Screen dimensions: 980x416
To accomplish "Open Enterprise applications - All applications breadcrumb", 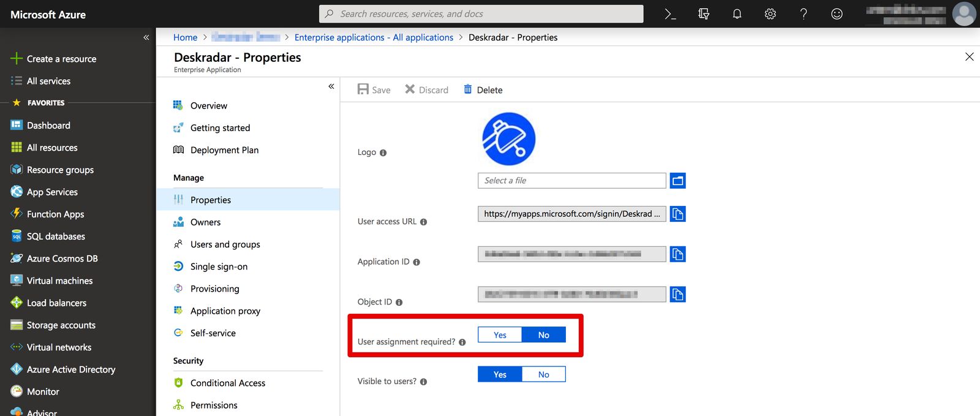I will (x=374, y=37).
